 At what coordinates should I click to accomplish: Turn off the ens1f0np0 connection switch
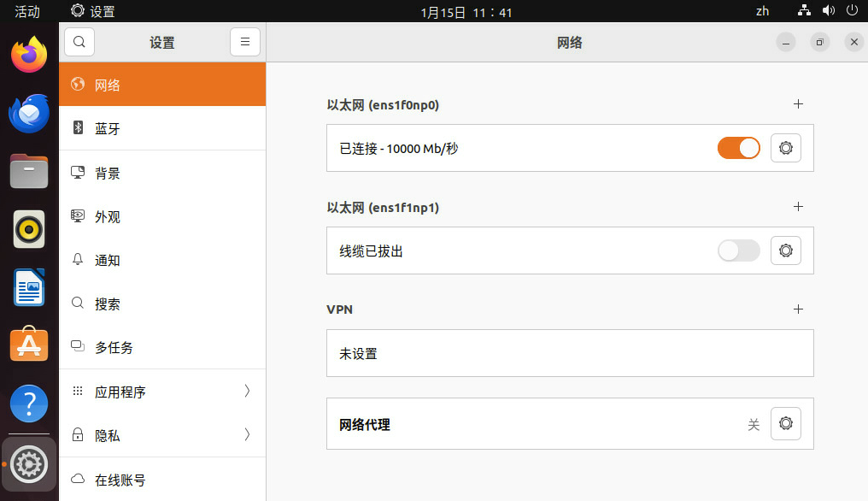click(x=739, y=148)
